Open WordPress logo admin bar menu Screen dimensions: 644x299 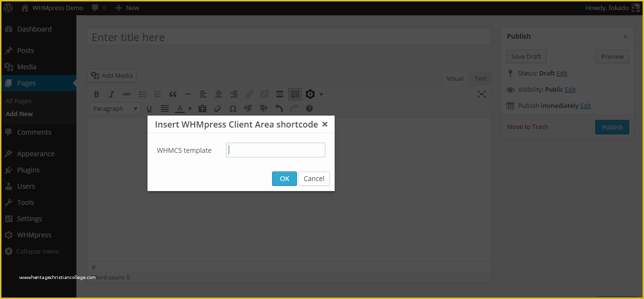pyautogui.click(x=9, y=8)
